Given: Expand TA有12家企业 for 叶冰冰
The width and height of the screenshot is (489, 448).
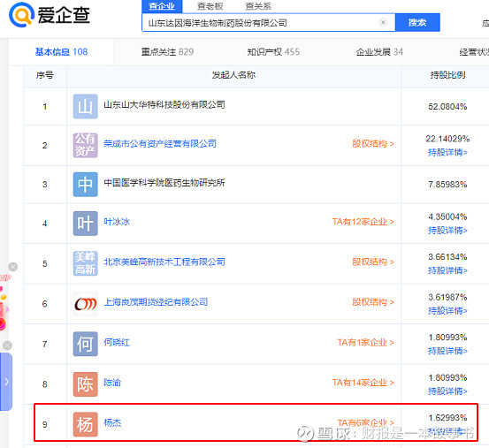Looking at the screenshot, I should (363, 222).
